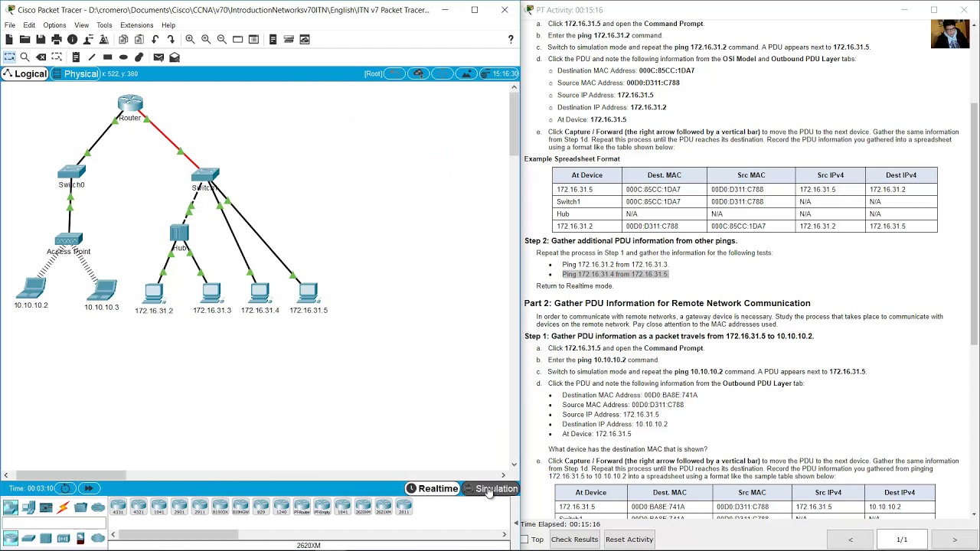Viewport: 980px width, 551px height.
Task: Zoom in on the workspace
Action: pyautogui.click(x=190, y=39)
